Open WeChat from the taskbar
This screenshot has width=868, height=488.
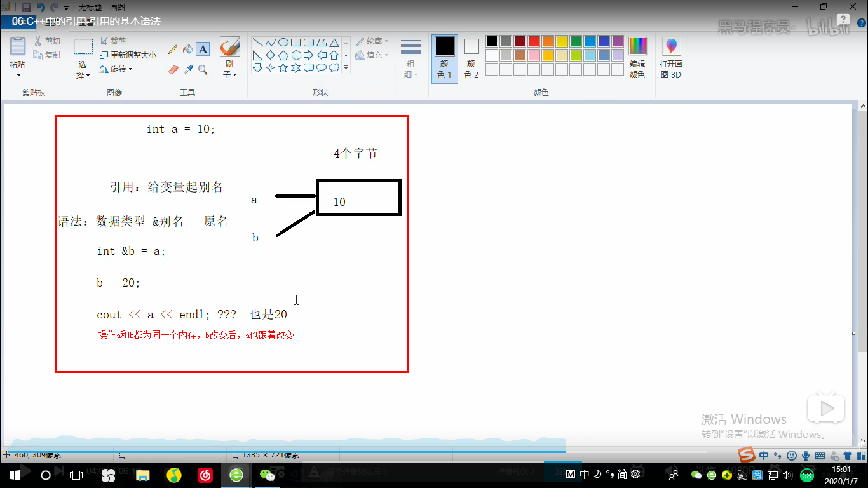pos(268,475)
